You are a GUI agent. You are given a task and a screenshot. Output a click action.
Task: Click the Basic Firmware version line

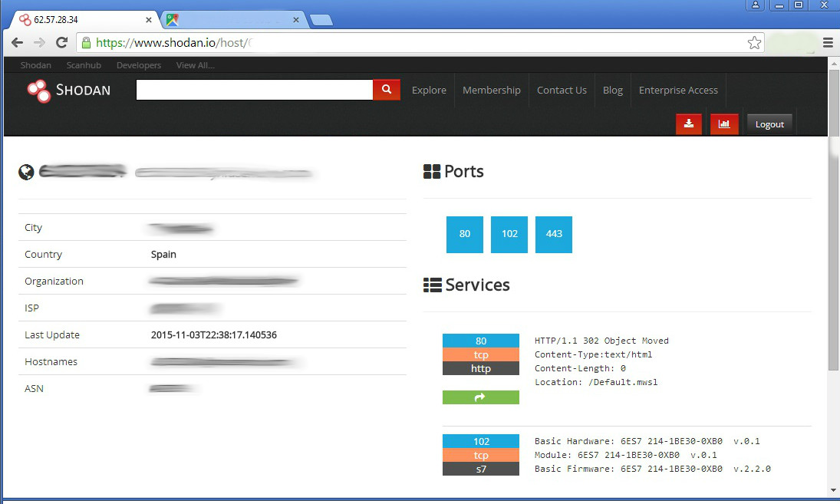[x=653, y=469]
